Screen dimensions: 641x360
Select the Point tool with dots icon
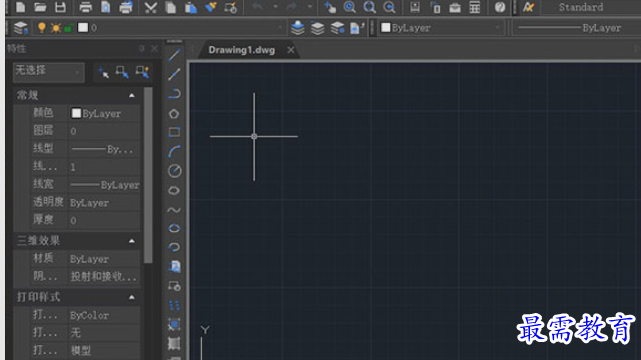coord(174,306)
